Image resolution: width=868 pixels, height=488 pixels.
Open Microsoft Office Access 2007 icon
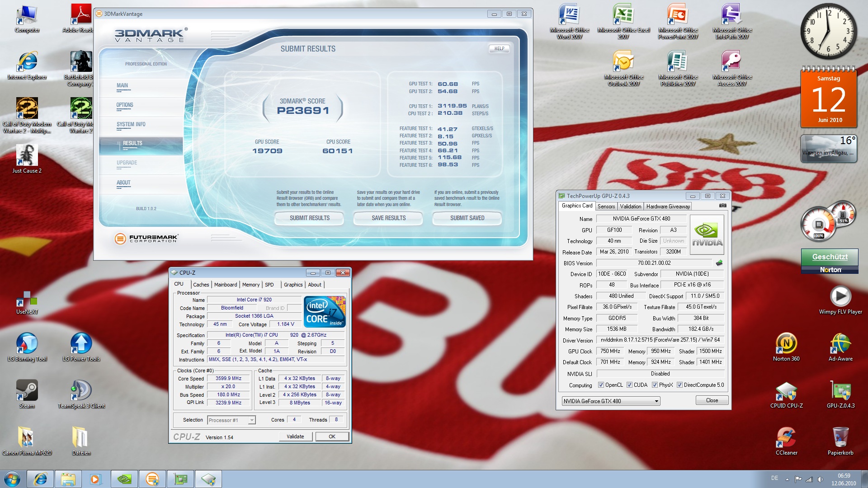(x=732, y=69)
